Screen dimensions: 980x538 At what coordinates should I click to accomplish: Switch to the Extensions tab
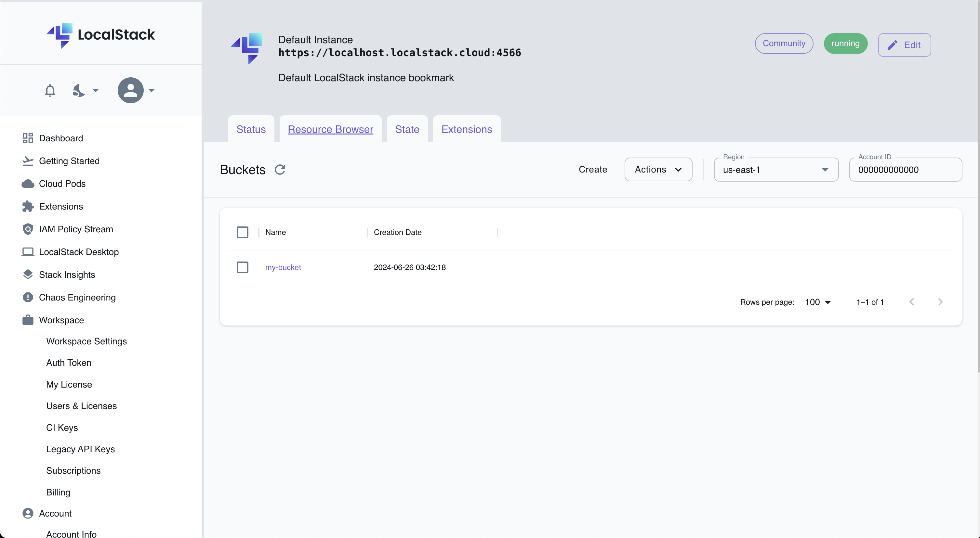[467, 129]
